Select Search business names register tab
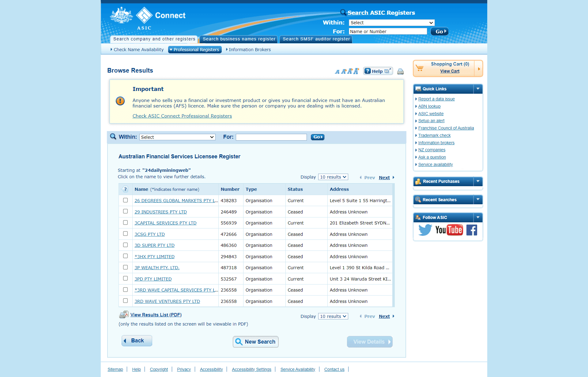 pos(239,39)
